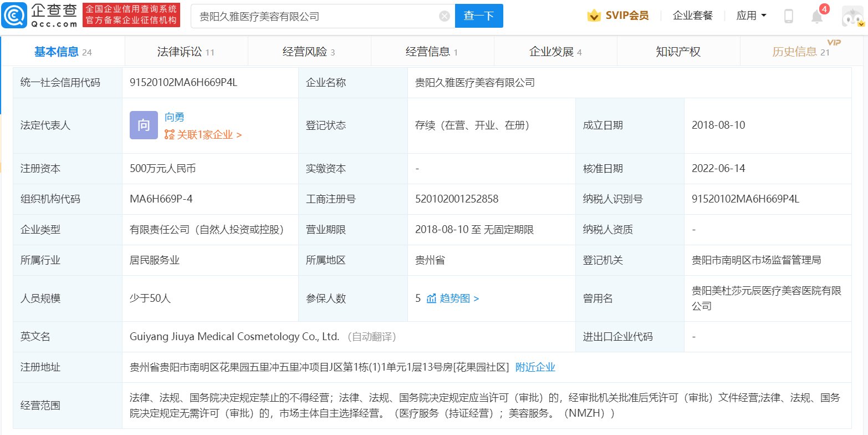Open the user avatar in the header
The width and height of the screenshot is (868, 435).
(852, 17)
